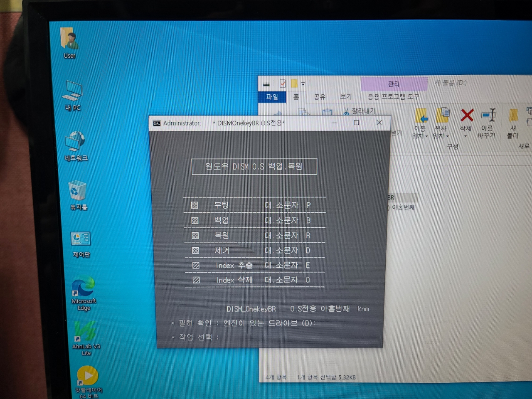
Task: Close the DISMOnekeyBR console window
Action: pos(379,123)
